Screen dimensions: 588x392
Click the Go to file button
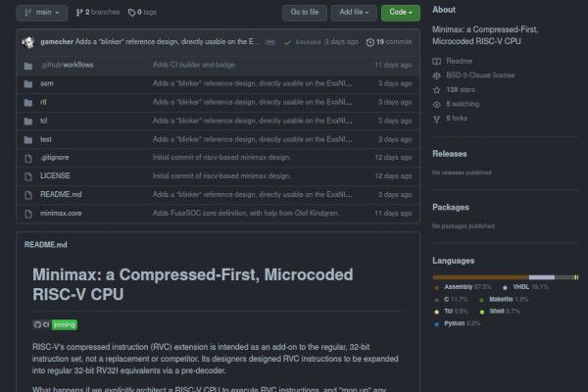point(304,13)
